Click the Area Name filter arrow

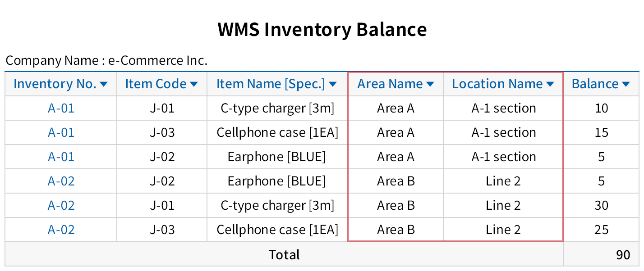pos(430,84)
